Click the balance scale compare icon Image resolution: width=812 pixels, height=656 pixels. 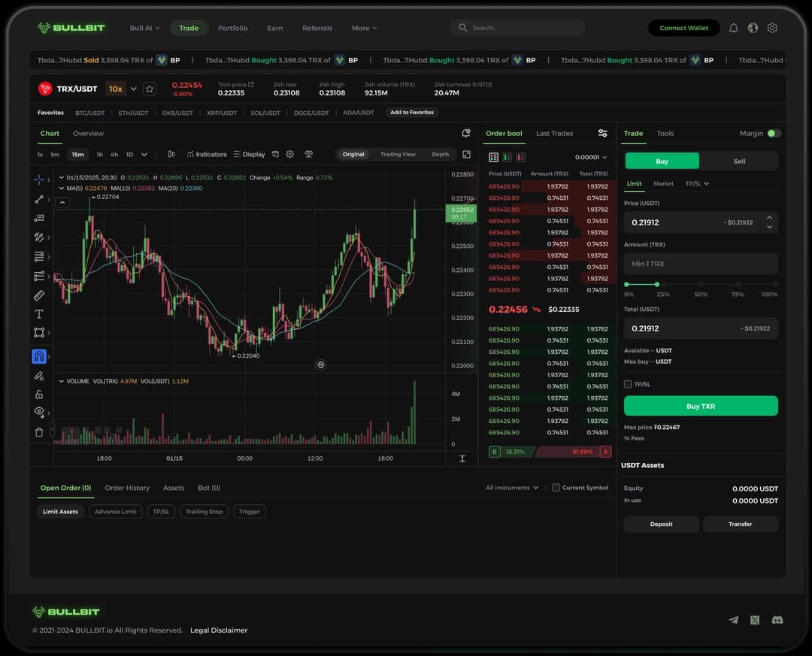[309, 154]
